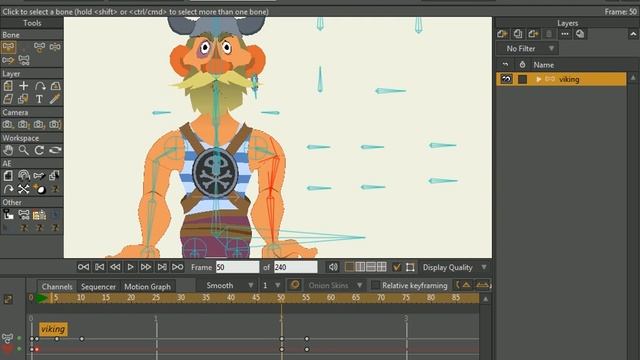Click the current Frame number field

coord(238,267)
